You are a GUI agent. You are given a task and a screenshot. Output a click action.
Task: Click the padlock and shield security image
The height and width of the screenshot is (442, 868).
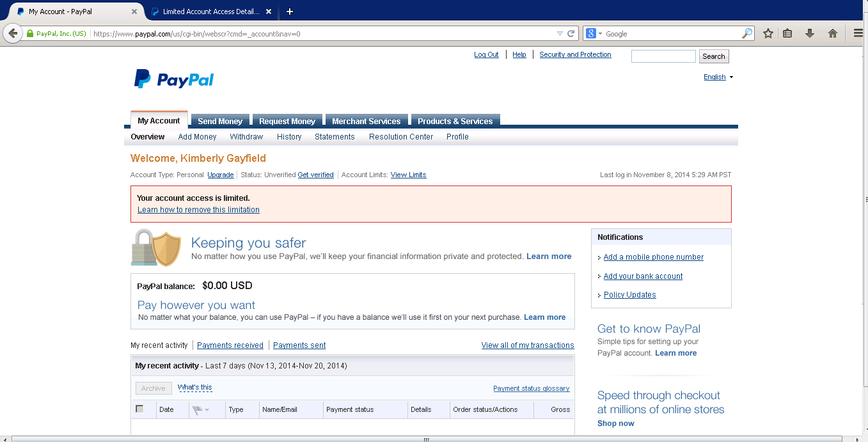pyautogui.click(x=156, y=248)
